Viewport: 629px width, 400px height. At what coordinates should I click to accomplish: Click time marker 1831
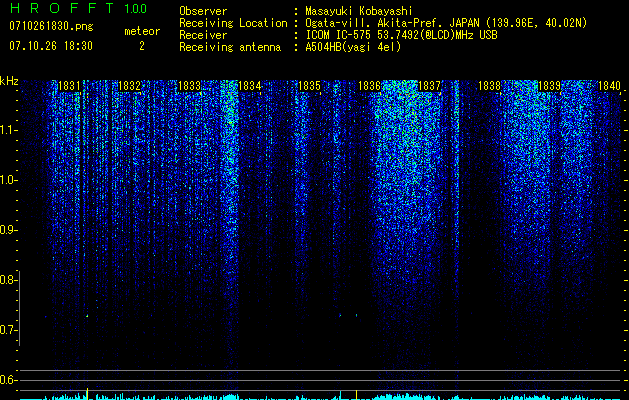pyautogui.click(x=69, y=86)
